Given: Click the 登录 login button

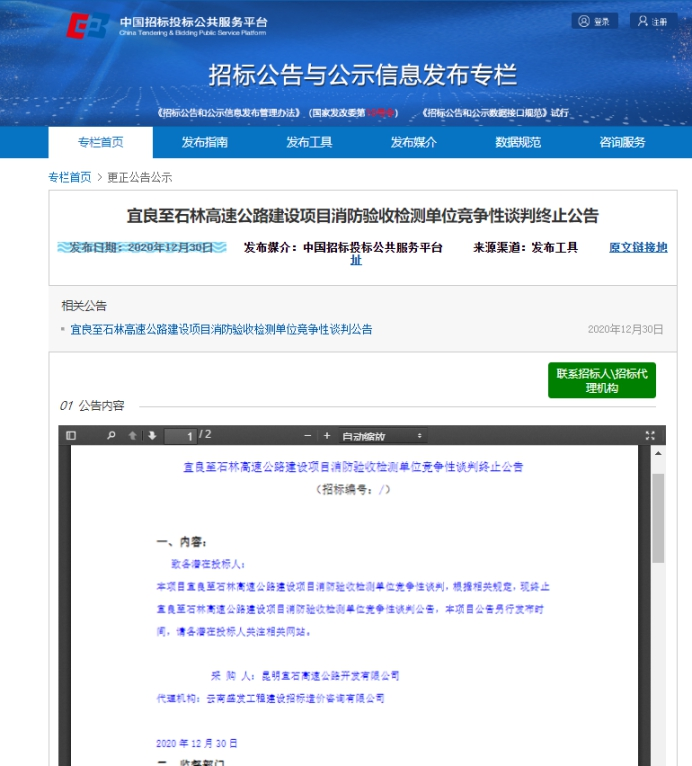Looking at the screenshot, I should (594, 21).
